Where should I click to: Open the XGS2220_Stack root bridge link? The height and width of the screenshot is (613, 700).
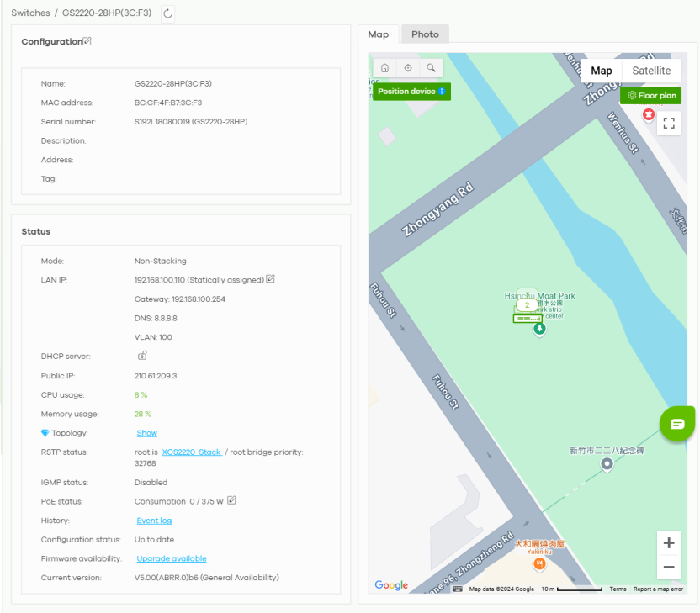(x=192, y=452)
